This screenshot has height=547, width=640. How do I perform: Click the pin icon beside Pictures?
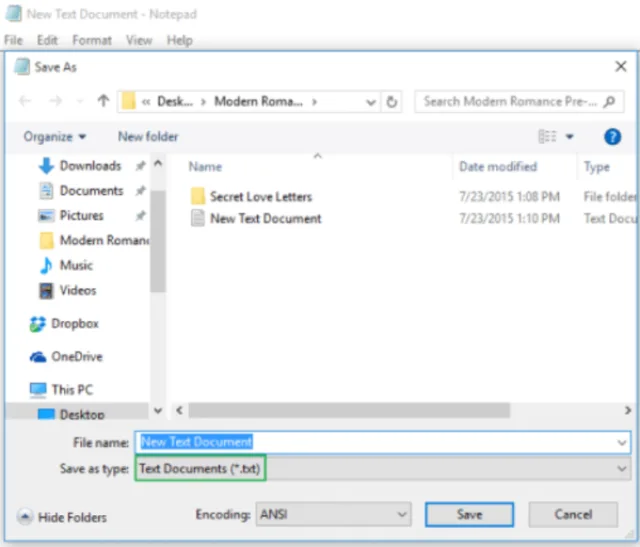(140, 216)
